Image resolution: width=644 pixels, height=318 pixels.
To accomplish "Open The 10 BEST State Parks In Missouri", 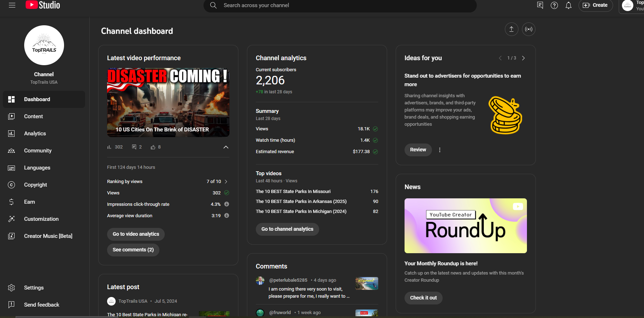I will [293, 192].
